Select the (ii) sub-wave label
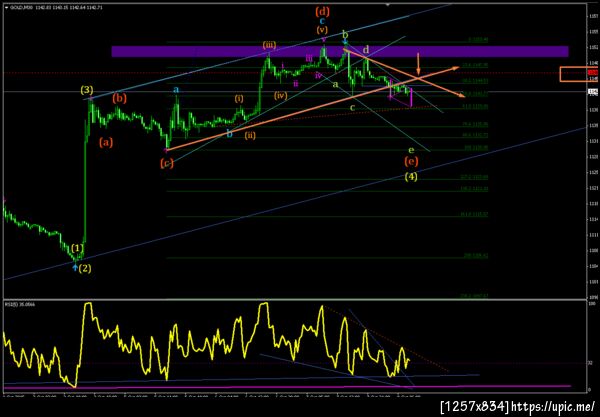The width and height of the screenshot is (600, 417). pos(250,135)
